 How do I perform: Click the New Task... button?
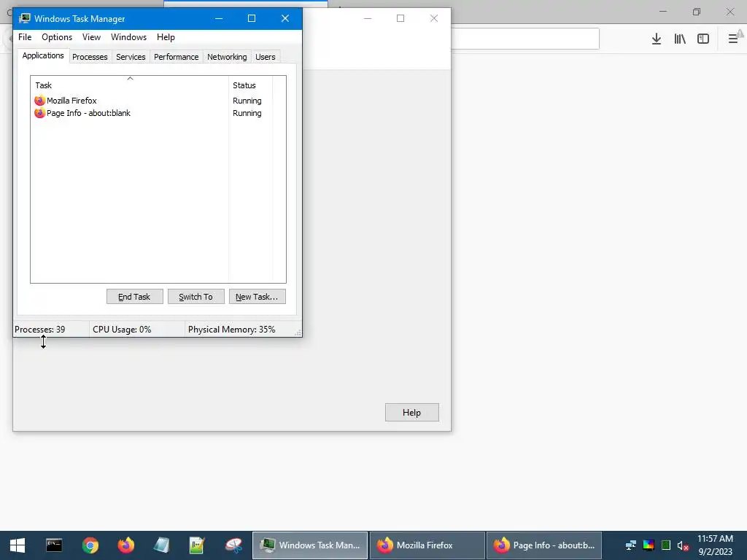(258, 297)
